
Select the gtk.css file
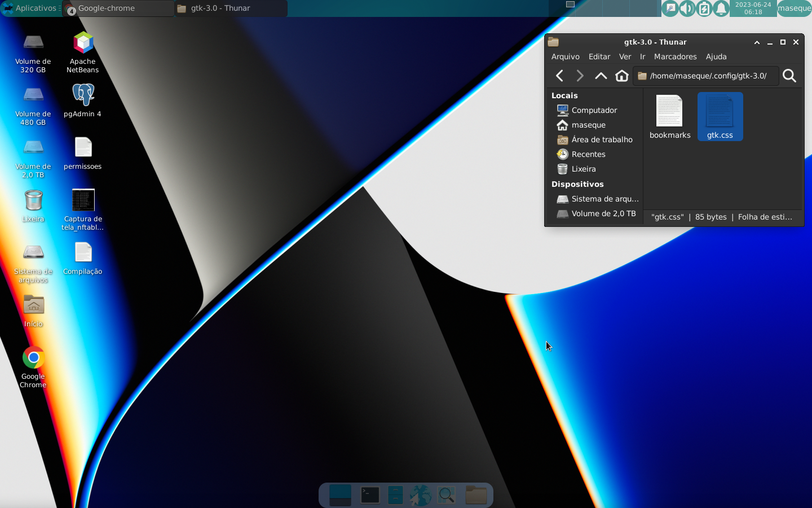[x=720, y=117]
